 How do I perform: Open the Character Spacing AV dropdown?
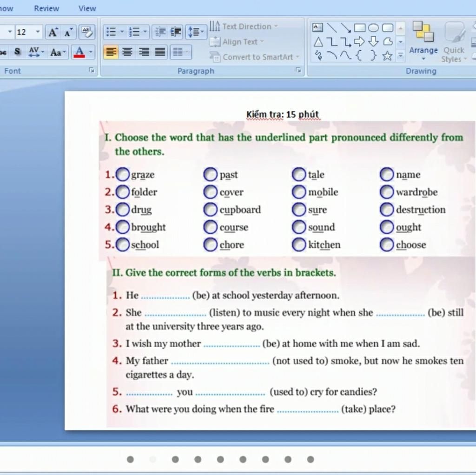(x=36, y=52)
